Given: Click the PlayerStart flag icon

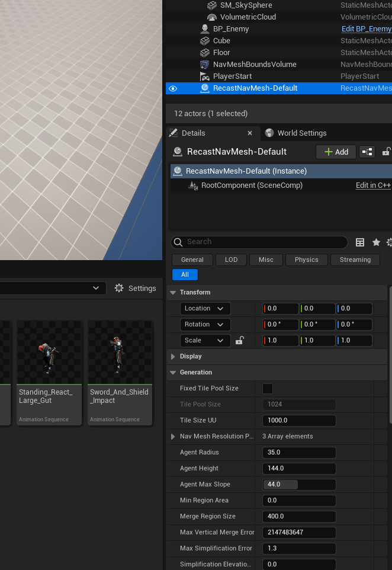Looking at the screenshot, I should coord(204,76).
